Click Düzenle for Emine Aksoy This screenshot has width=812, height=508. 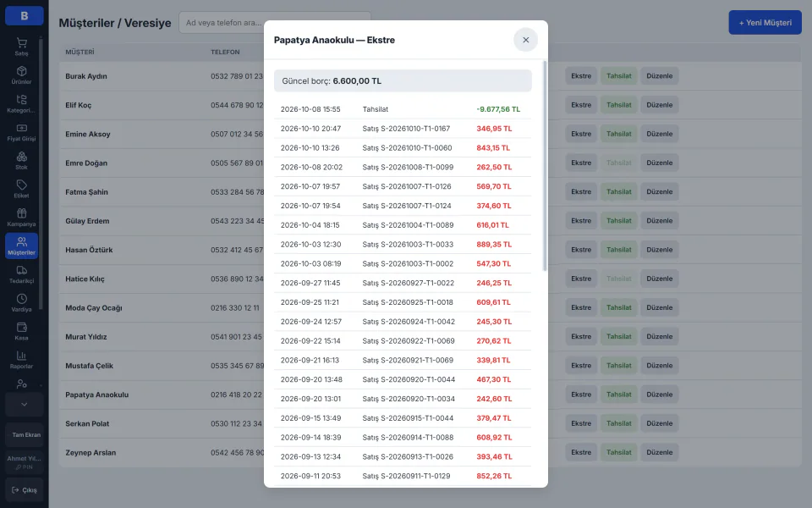pyautogui.click(x=659, y=134)
